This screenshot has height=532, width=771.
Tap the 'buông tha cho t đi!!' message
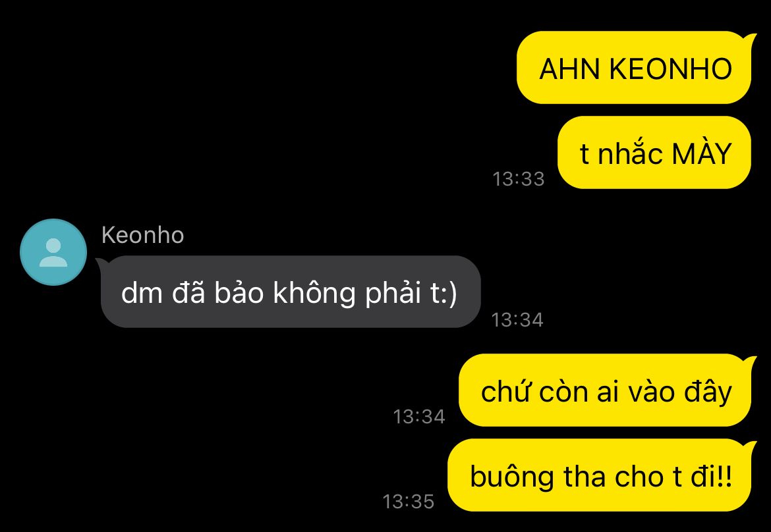pyautogui.click(x=600, y=475)
